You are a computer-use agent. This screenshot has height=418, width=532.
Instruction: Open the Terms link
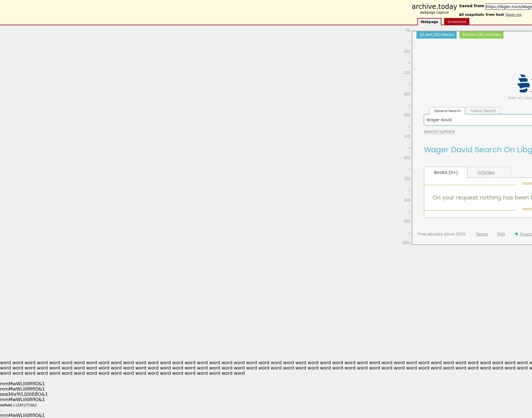[481, 234]
